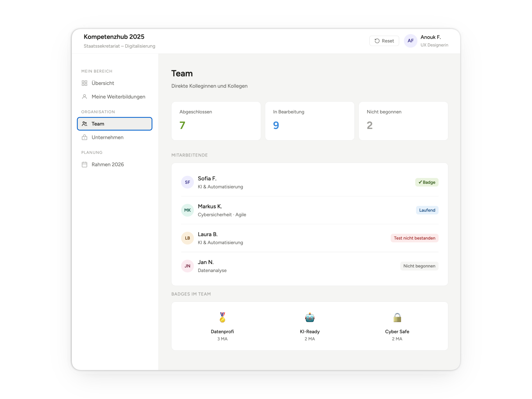Click the Unternehmen briefcase icon

tap(85, 137)
